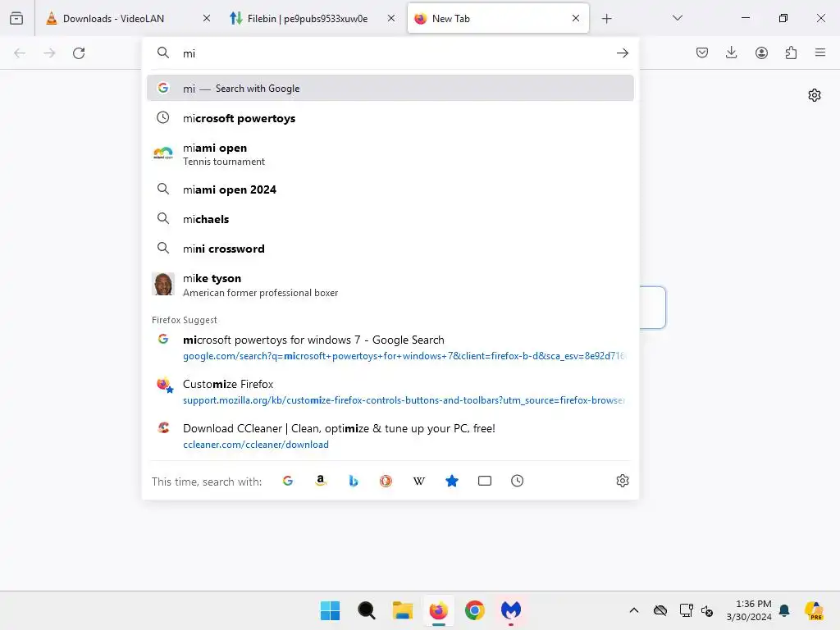Open a new tab with plus button
The width and height of the screenshot is (840, 630).
(x=606, y=19)
